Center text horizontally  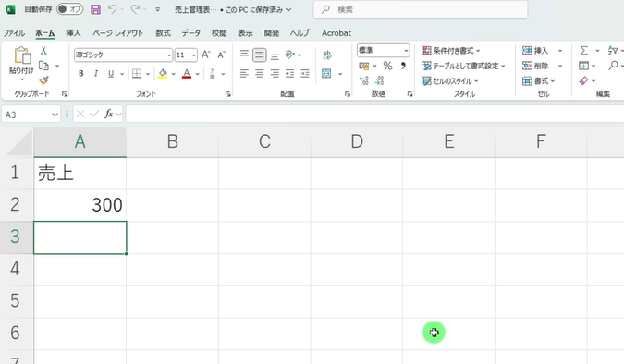(260, 74)
